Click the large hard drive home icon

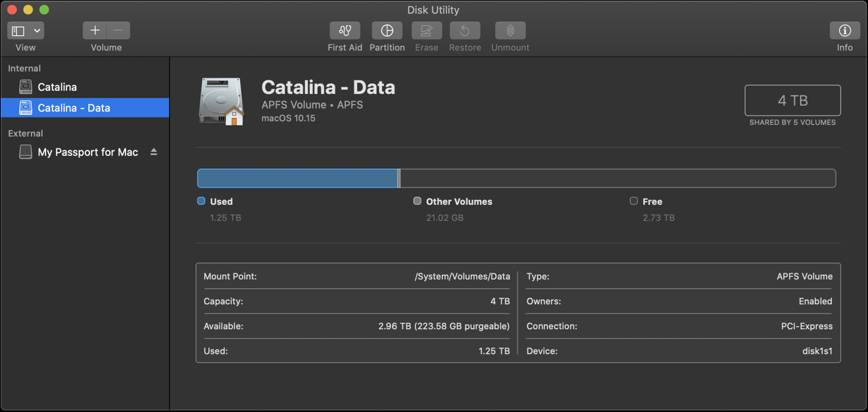(222, 102)
